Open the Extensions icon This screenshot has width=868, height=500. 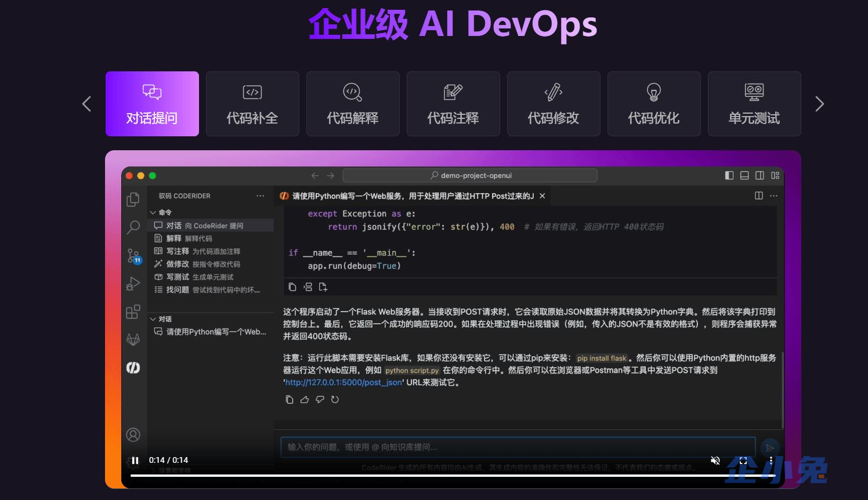(x=133, y=311)
